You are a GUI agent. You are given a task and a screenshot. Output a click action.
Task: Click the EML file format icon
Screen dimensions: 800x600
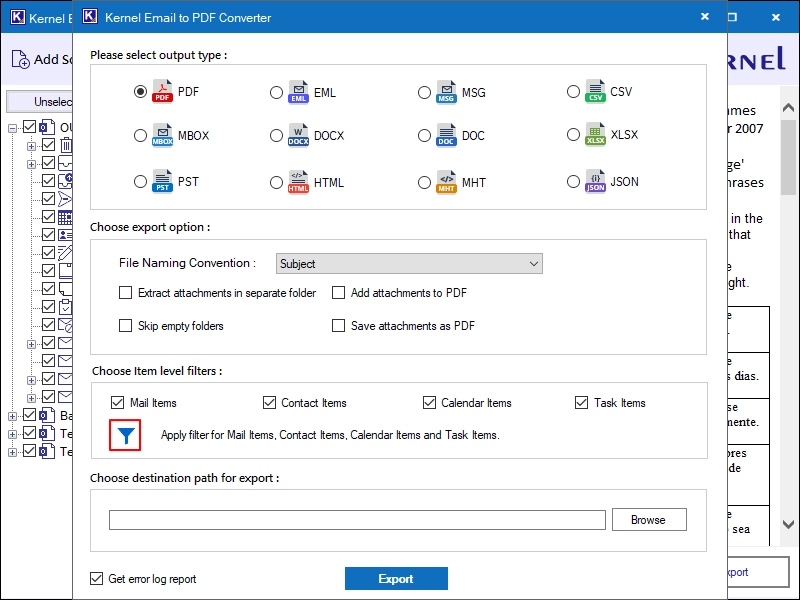click(298, 92)
